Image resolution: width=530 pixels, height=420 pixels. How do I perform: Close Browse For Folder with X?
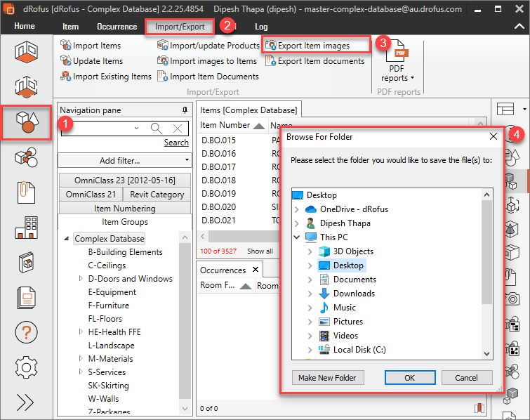[493, 136]
